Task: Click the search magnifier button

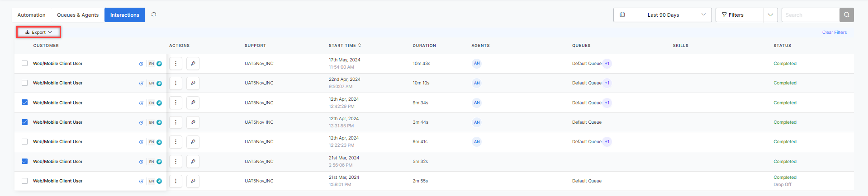Action: (x=846, y=15)
